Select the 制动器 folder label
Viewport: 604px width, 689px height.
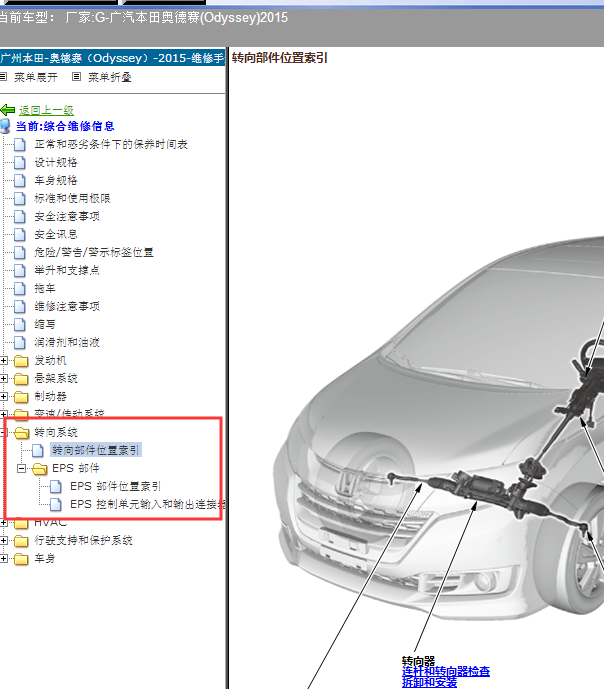[51, 396]
